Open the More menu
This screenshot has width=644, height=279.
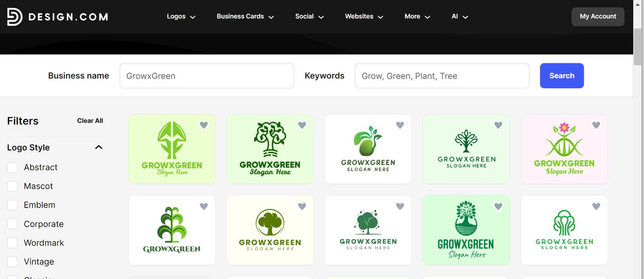click(418, 17)
